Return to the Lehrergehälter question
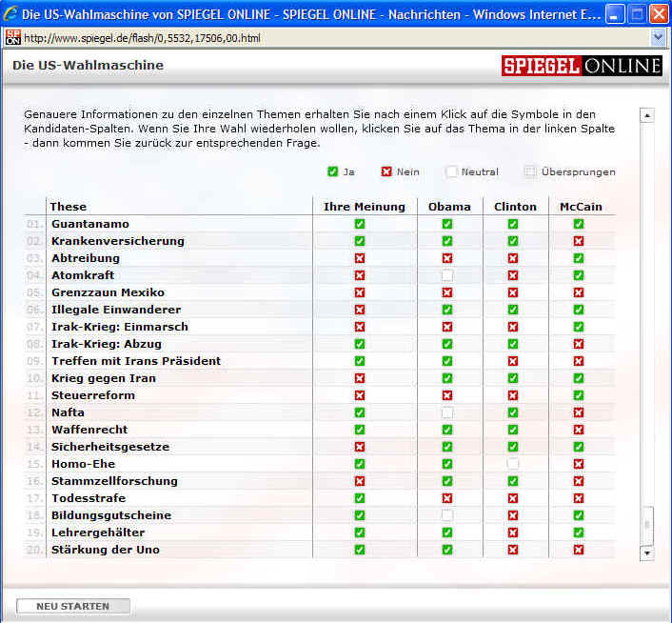The height and width of the screenshot is (623, 672). pos(98,533)
